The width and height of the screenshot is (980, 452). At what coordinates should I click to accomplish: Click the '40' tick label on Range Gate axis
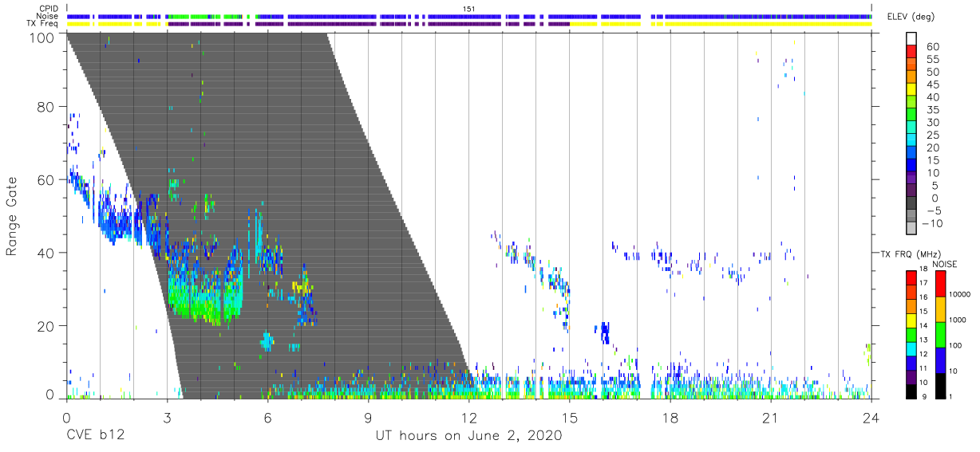(x=46, y=253)
